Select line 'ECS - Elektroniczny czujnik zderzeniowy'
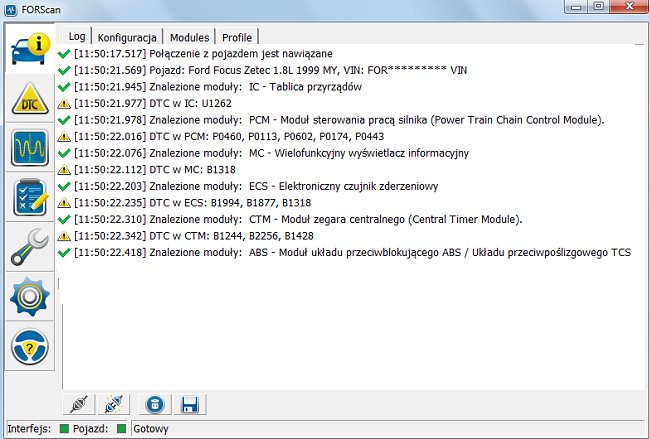This screenshot has width=650, height=439. [x=256, y=187]
